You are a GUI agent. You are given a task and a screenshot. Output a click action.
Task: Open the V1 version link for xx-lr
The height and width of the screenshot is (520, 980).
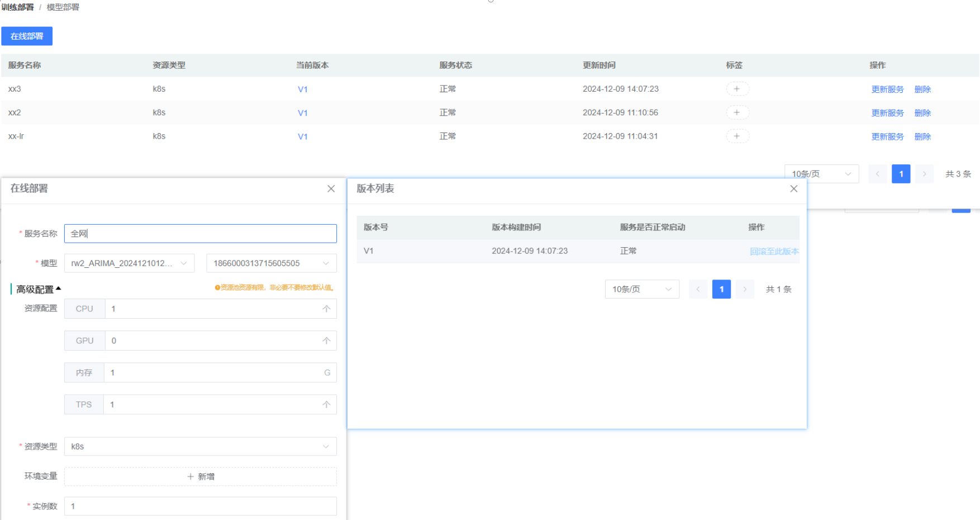pos(303,136)
